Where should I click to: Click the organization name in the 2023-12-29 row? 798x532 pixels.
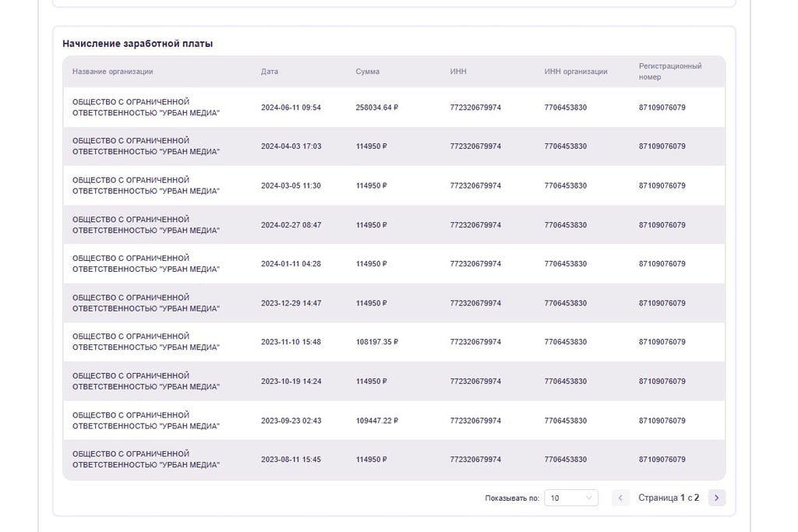pyautogui.click(x=146, y=303)
